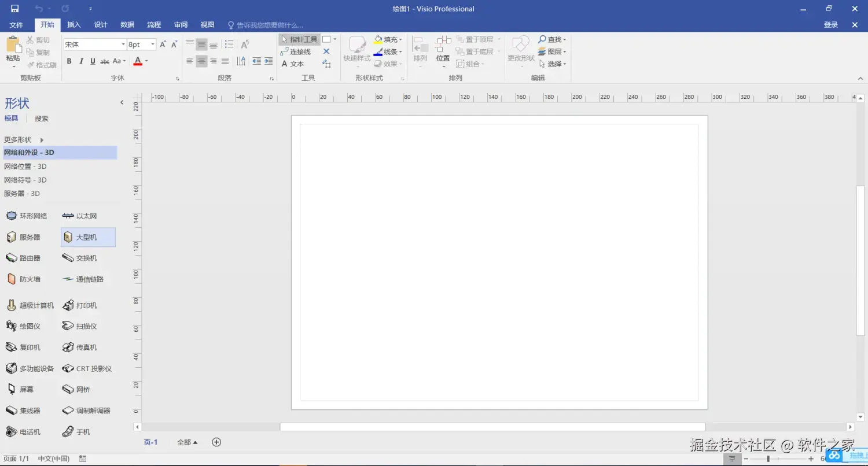Viewport: 868px width, 466px height.
Task: Open the 填充 fill dropdown
Action: tap(388, 39)
